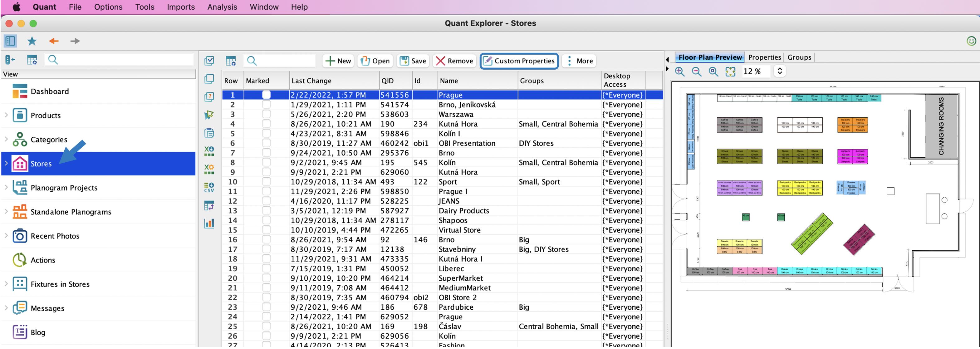The width and height of the screenshot is (980, 349).
Task: Mark the checkbox for OBI Presentation row
Action: (x=266, y=143)
